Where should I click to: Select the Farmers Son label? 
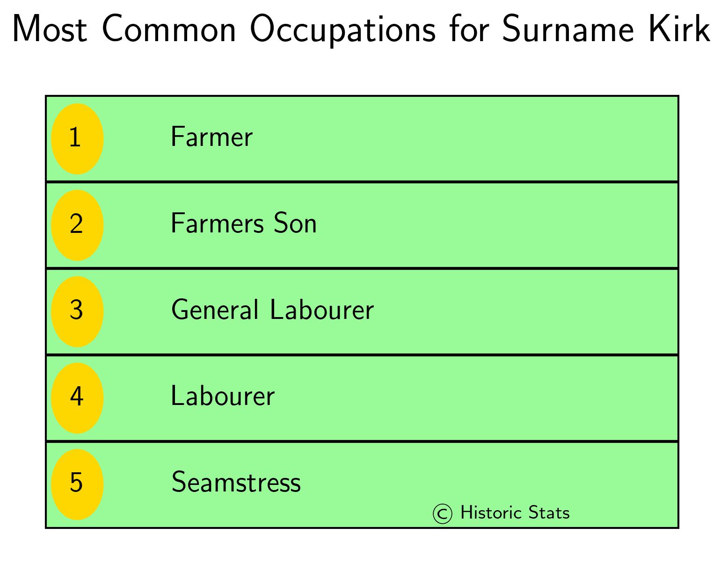click(244, 223)
